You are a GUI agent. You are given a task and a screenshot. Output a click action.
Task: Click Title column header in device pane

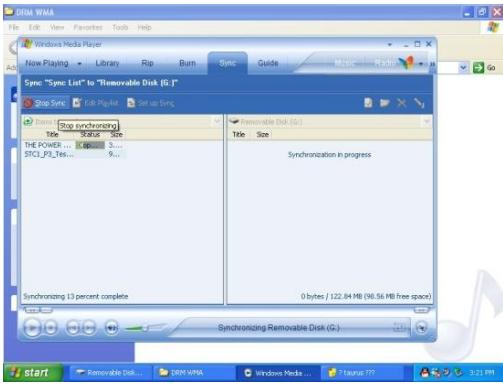(239, 134)
